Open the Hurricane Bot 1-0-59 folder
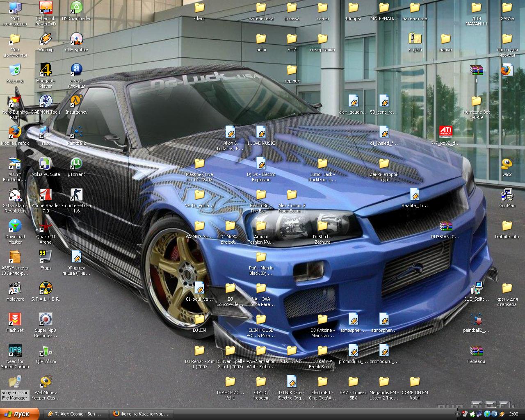Image resolution: width=525 pixels, height=420 pixels. [476, 107]
